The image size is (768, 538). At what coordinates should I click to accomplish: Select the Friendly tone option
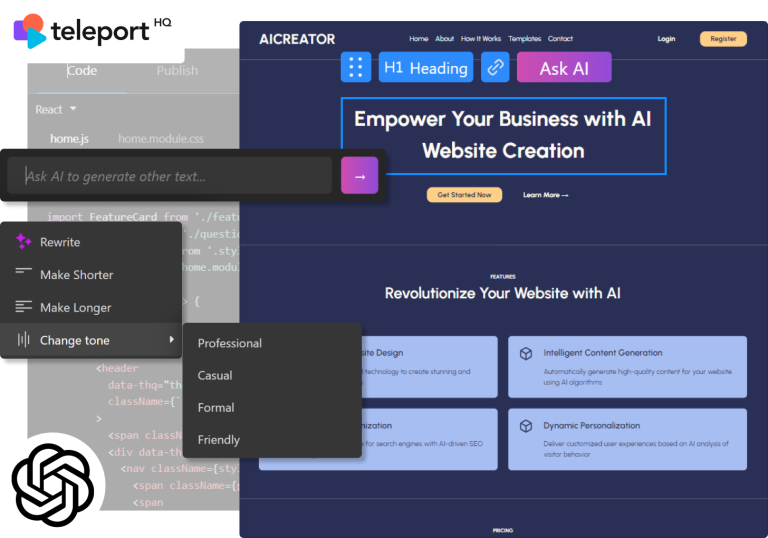click(x=272, y=440)
